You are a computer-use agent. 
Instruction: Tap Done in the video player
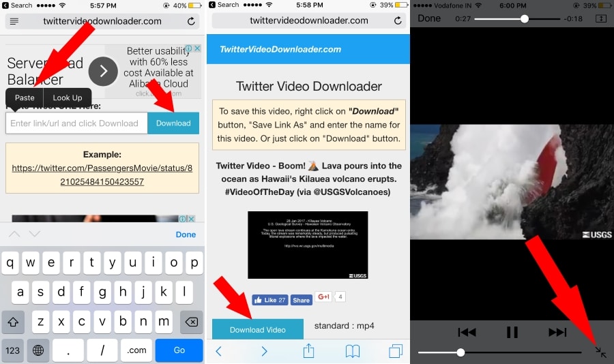(x=429, y=18)
